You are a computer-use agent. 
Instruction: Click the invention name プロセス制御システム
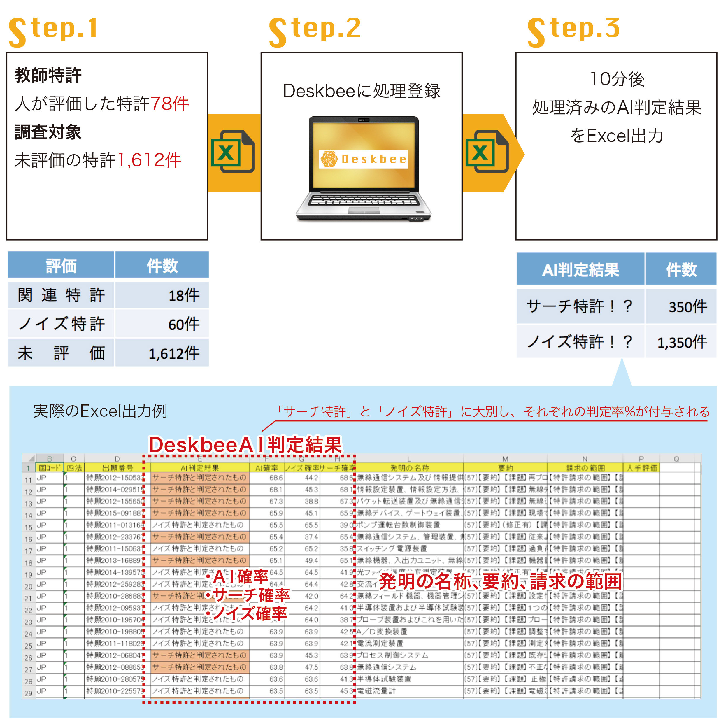pyautogui.click(x=392, y=655)
